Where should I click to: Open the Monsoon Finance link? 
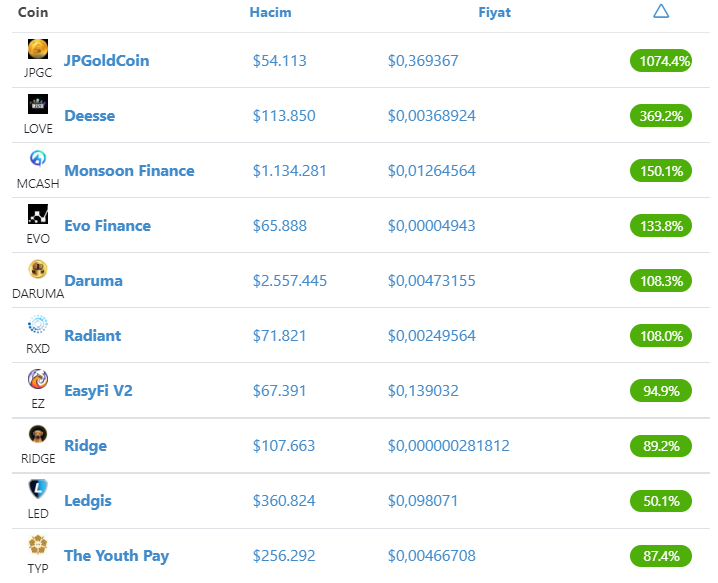(x=129, y=170)
